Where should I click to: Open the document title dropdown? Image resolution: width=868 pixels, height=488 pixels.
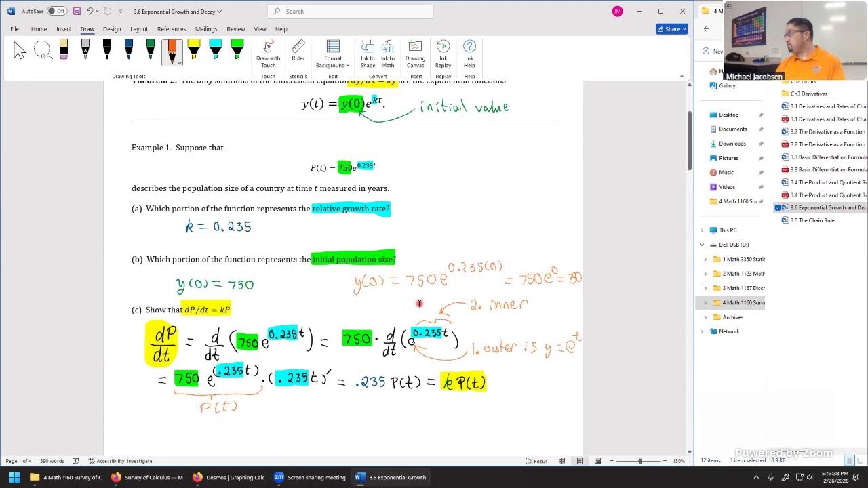(219, 12)
